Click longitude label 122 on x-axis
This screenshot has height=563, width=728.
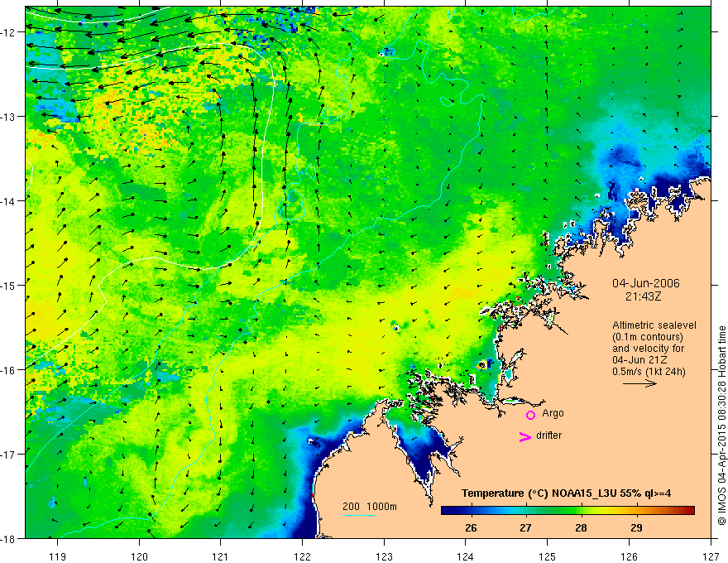(302, 556)
